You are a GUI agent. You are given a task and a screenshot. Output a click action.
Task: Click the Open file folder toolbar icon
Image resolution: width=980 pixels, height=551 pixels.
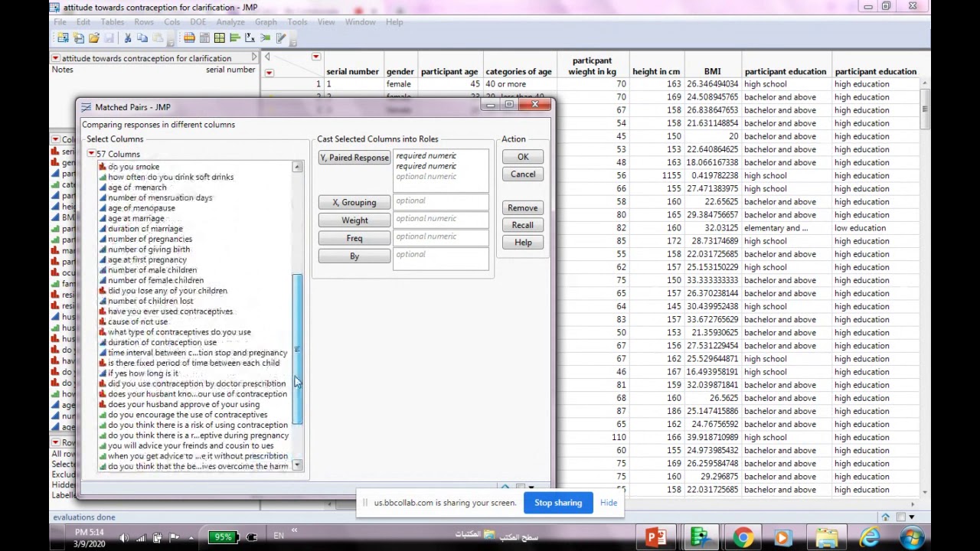point(93,37)
